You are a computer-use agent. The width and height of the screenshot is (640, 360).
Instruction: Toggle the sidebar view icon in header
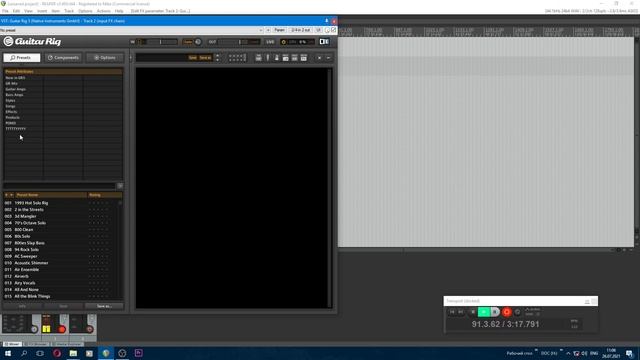[324, 42]
